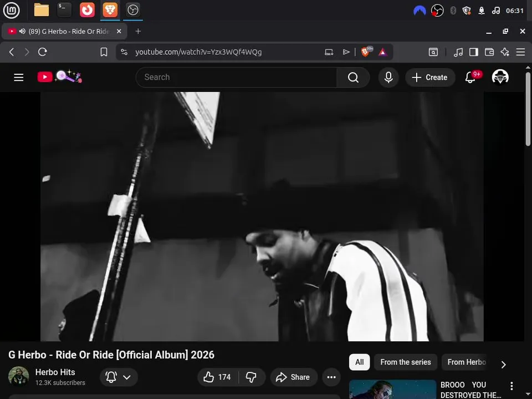Open the blue VPN tray icon
This screenshot has height=399, width=532.
pos(420,11)
